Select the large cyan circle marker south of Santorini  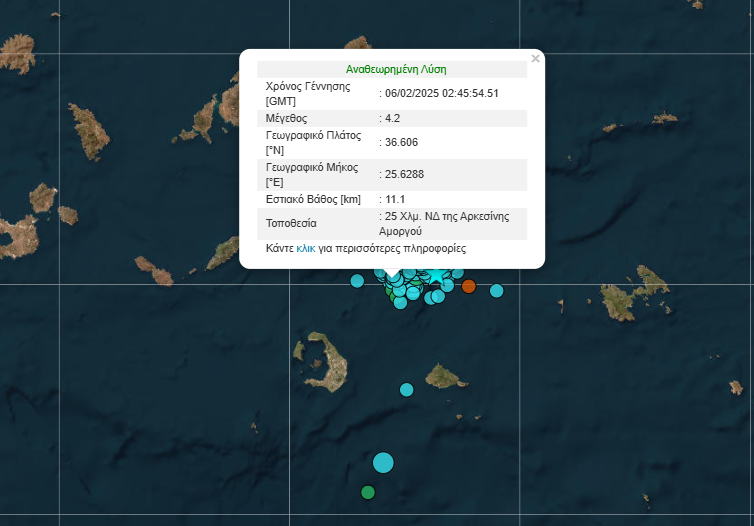tap(383, 463)
